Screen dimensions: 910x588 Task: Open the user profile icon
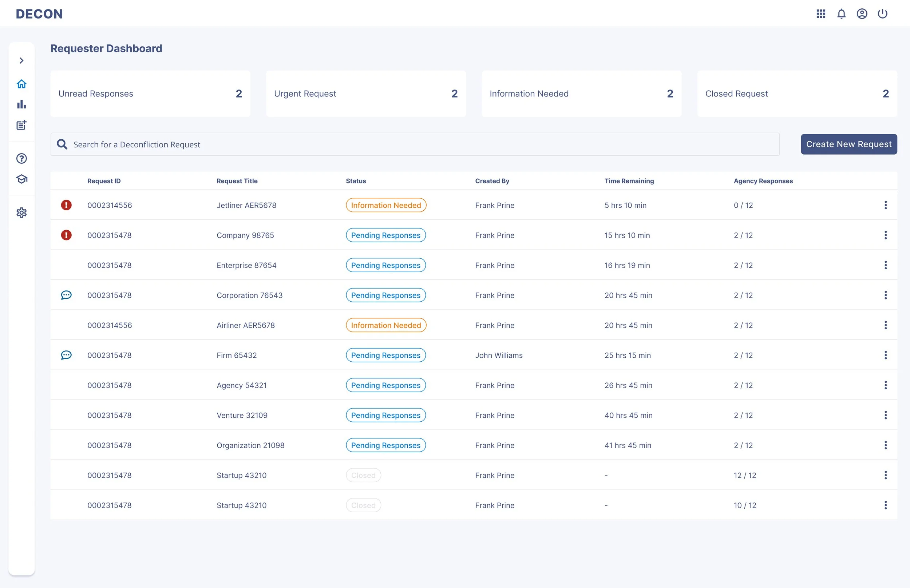point(862,14)
